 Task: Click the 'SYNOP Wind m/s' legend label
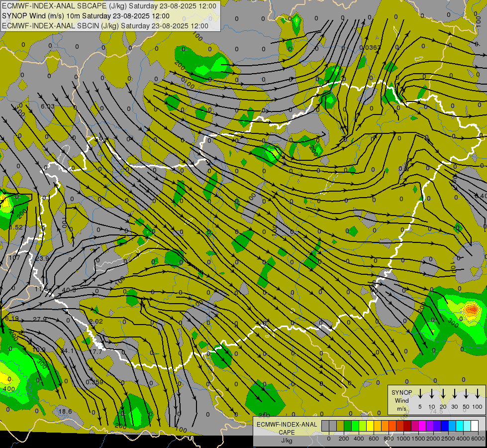[401, 400]
